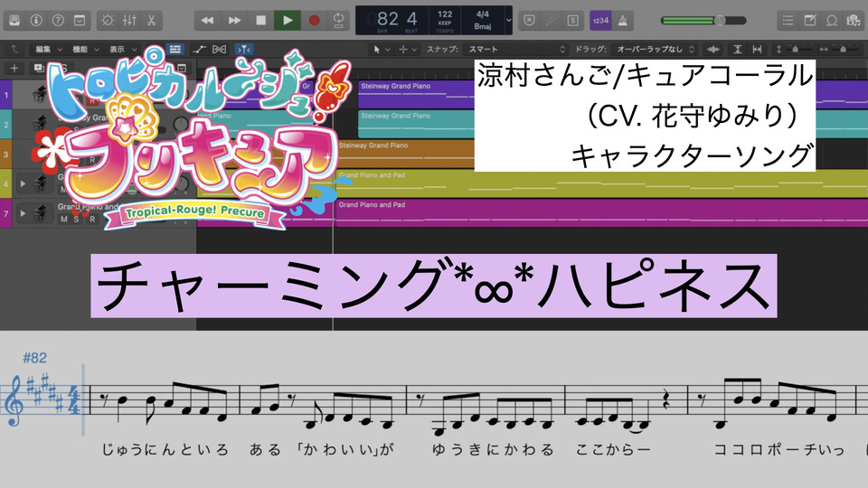Toggle Catch playhead button

[x=243, y=49]
